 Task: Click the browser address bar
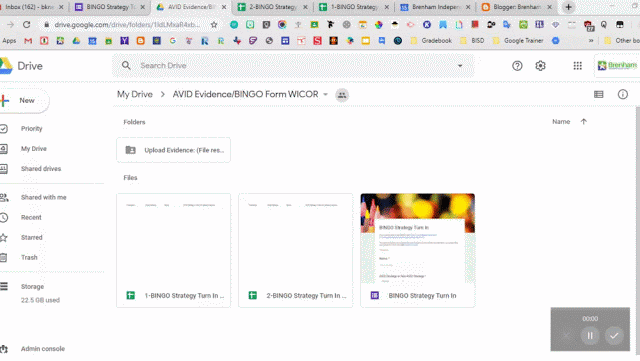click(127, 25)
